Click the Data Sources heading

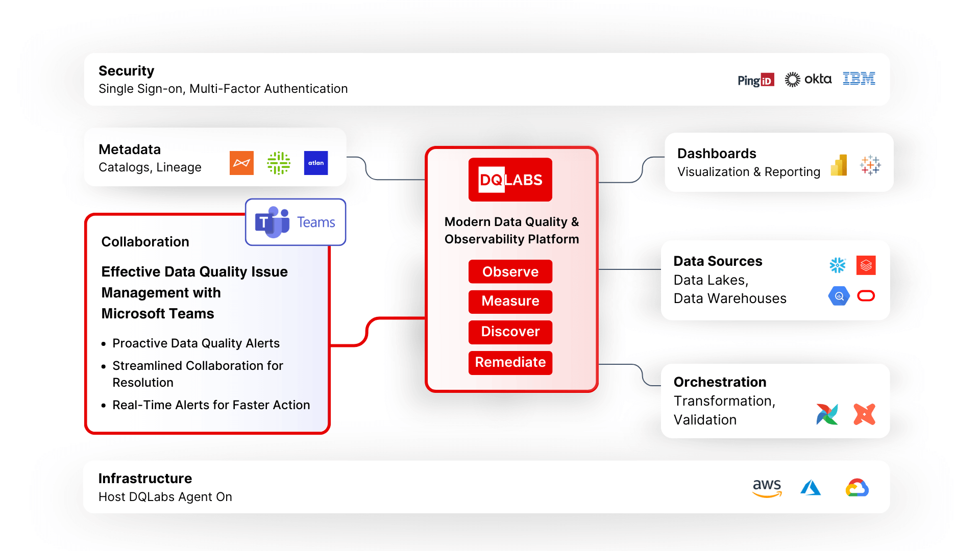(718, 261)
